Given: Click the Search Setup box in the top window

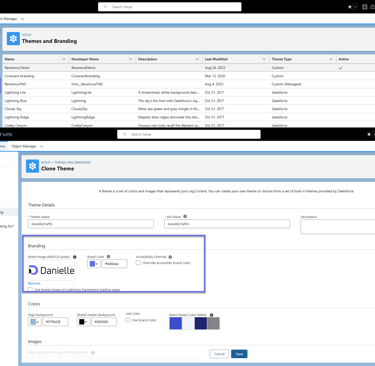Looking at the screenshot, I should pyautogui.click(x=170, y=7).
